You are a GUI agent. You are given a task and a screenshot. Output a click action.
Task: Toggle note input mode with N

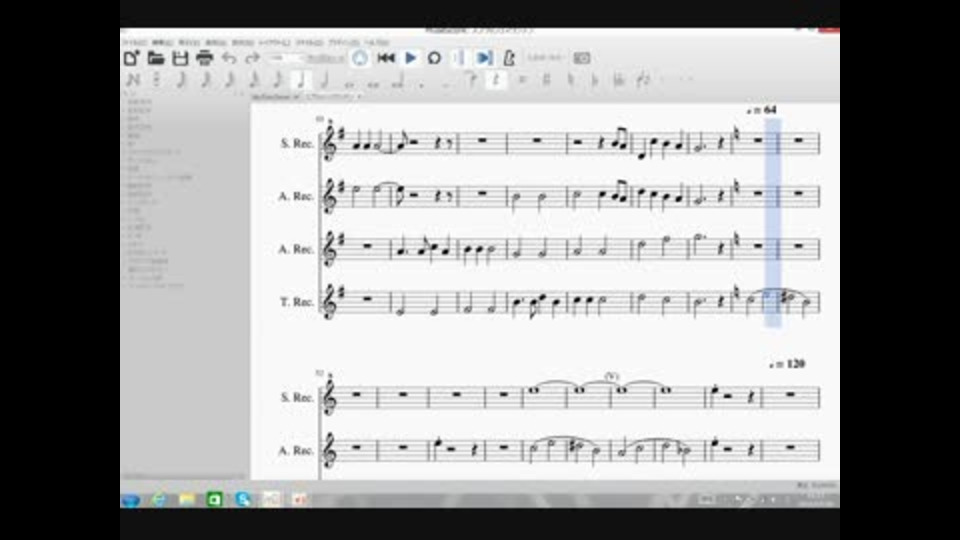click(x=133, y=80)
